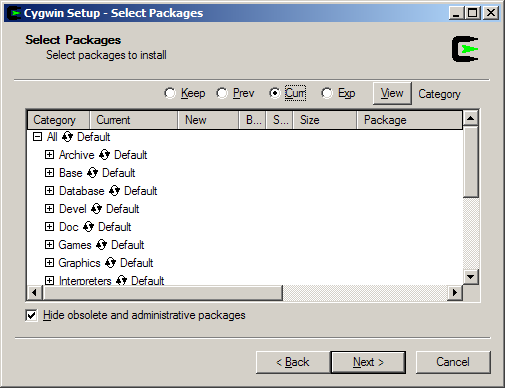Click the cycle icon beside Games

tap(101, 245)
